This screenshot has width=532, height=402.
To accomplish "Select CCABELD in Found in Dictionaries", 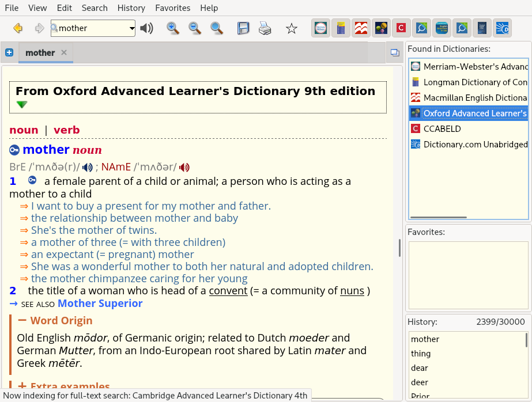I will [469, 129].
